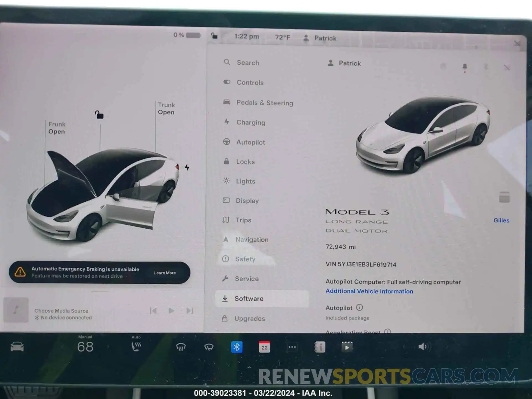Select the Autopilot settings option

[250, 142]
